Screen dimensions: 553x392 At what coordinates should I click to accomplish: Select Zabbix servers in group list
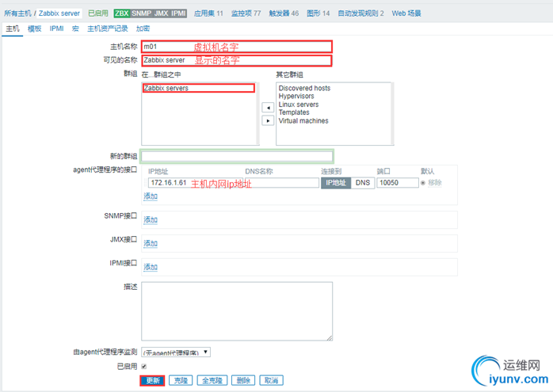pyautogui.click(x=199, y=88)
